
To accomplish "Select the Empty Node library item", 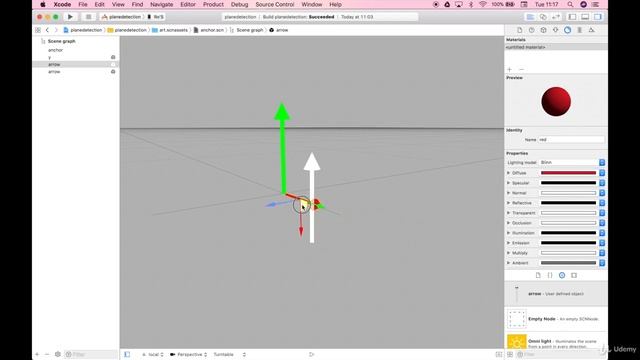I will click(556, 319).
